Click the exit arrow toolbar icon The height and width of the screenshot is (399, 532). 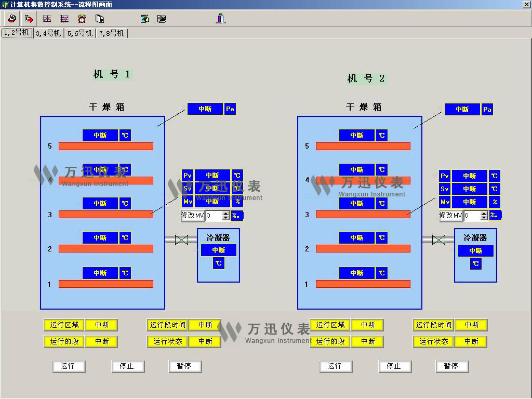tap(29, 19)
